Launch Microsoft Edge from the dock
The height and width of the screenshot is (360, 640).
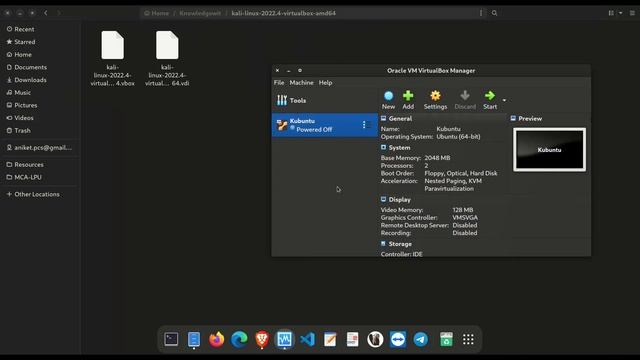point(239,339)
